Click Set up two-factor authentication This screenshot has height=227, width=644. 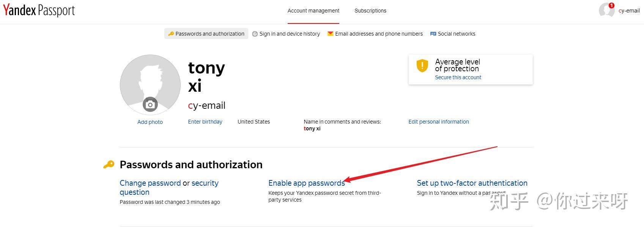tap(472, 183)
